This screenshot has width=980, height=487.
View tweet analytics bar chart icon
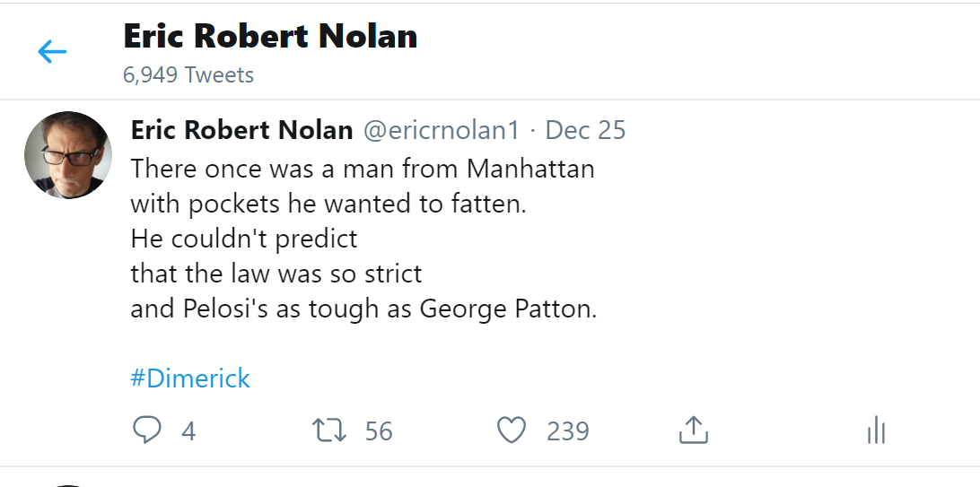tap(876, 430)
